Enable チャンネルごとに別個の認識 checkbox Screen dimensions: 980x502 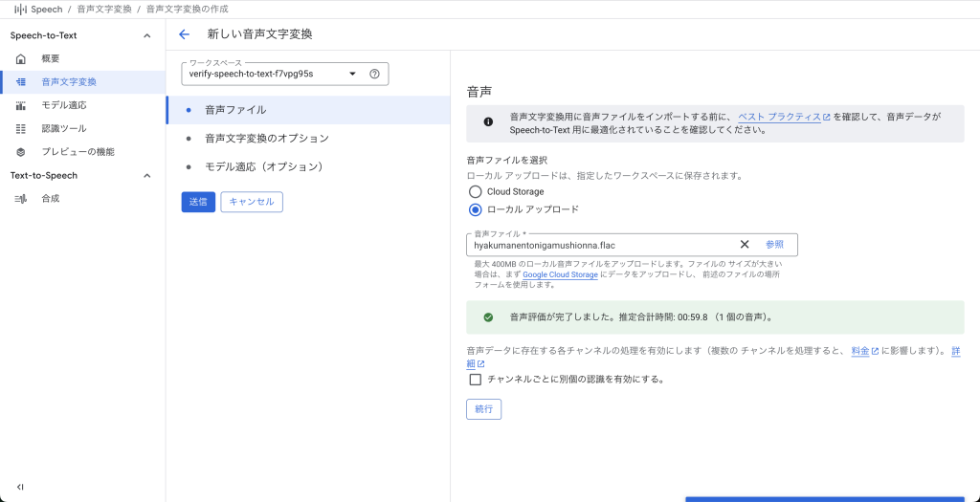475,379
